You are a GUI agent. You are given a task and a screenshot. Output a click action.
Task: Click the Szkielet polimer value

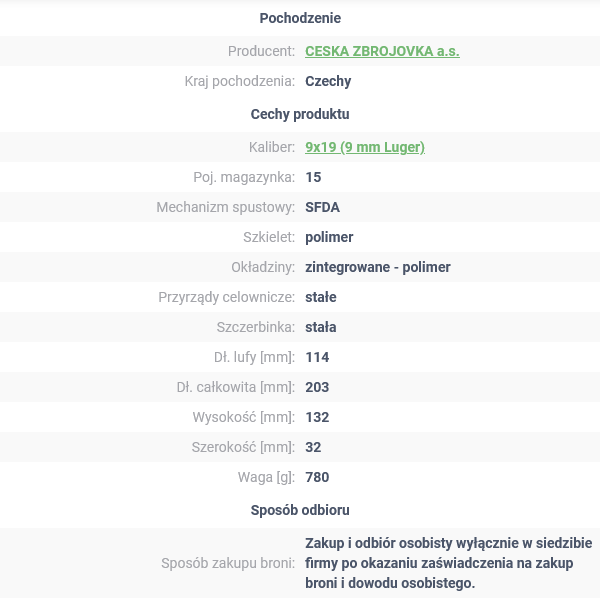[329, 237]
